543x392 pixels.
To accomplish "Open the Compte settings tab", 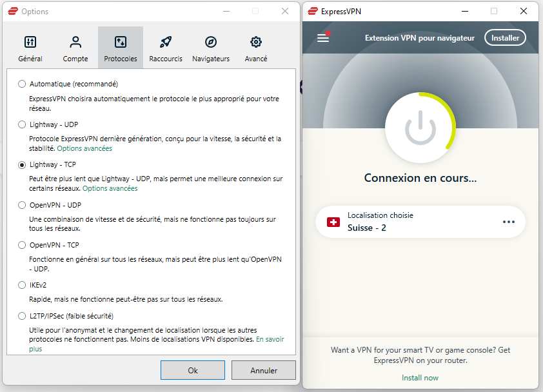I will pos(75,48).
